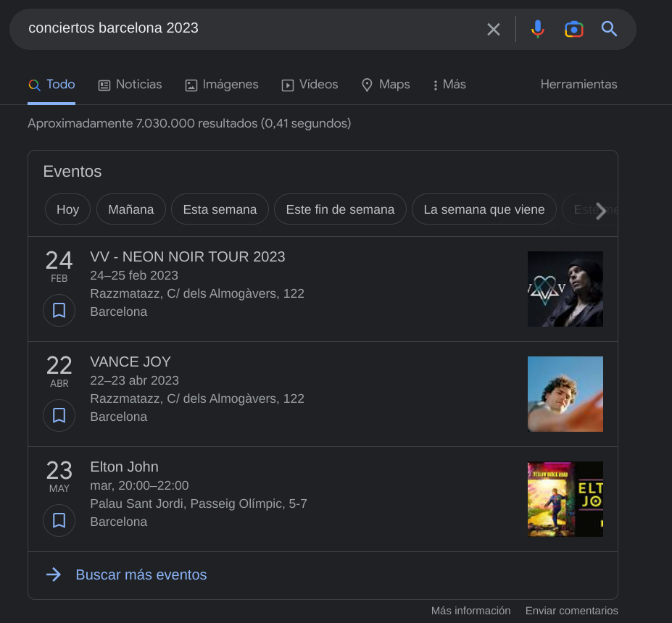Switch to the Noticias tab

click(x=130, y=84)
